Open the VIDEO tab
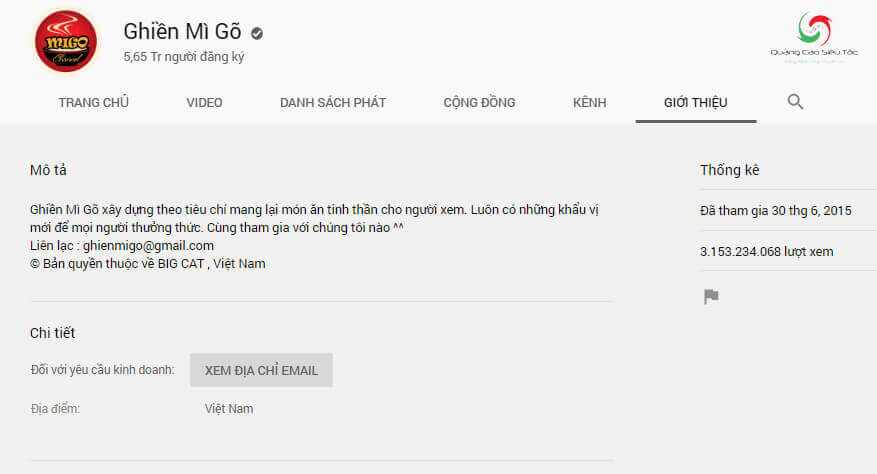The image size is (877, 474). 204,103
